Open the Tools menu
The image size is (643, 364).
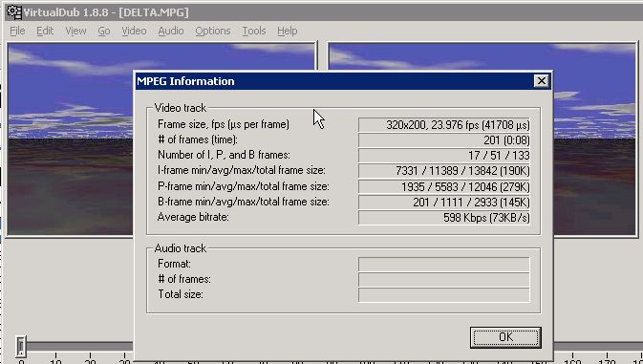[254, 31]
